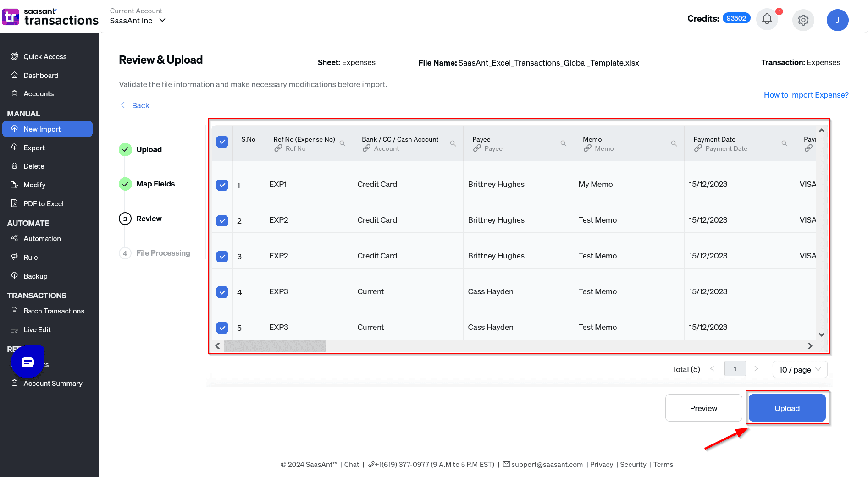Click the Quick Access sidebar icon
Screen dimensions: 868x477
click(15, 56)
